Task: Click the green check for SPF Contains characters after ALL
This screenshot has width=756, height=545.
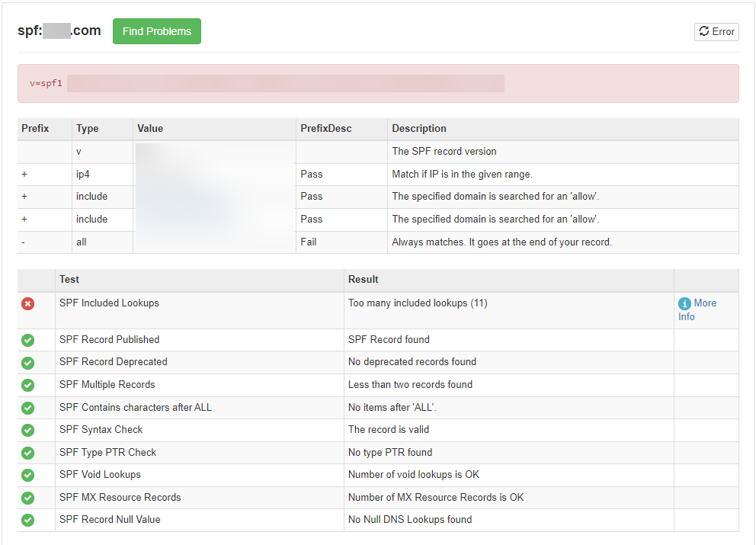Action: click(28, 408)
